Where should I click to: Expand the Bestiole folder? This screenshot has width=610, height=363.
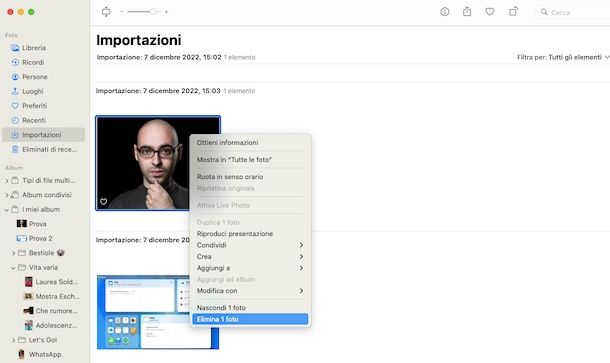(x=13, y=253)
